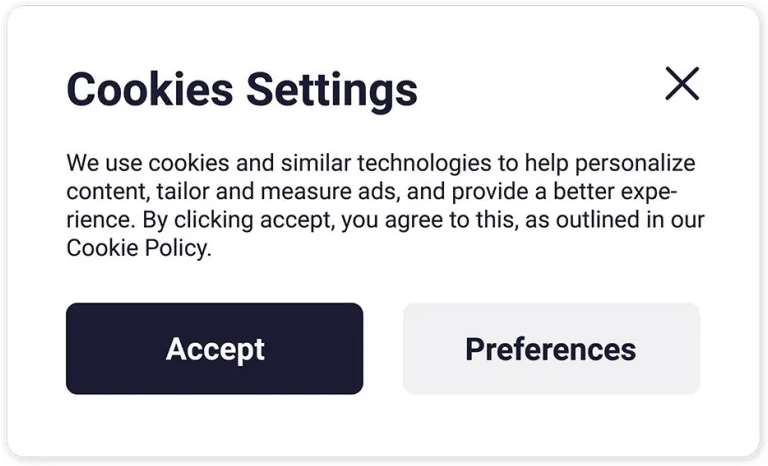Image resolution: width=768 pixels, height=466 pixels.
Task: Select the light gray Preferences button
Action: 551,349
